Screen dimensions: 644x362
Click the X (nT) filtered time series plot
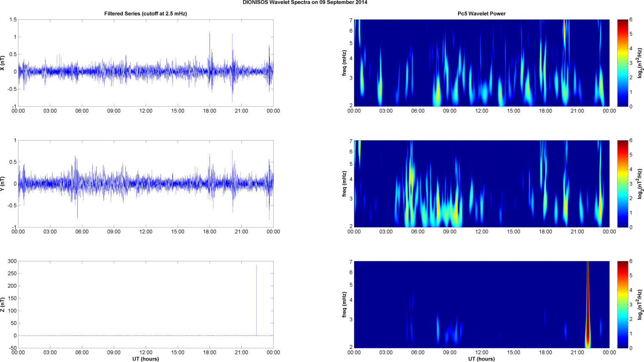pos(146,63)
